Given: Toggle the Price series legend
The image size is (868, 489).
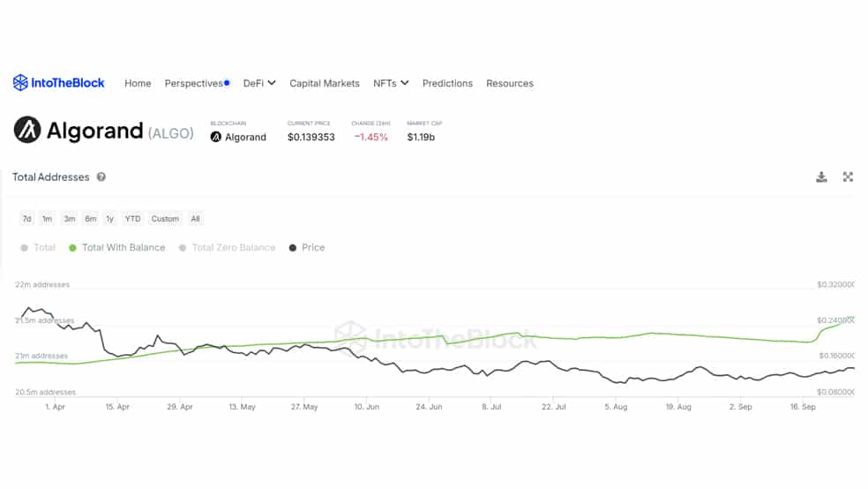Looking at the screenshot, I should click(x=307, y=247).
